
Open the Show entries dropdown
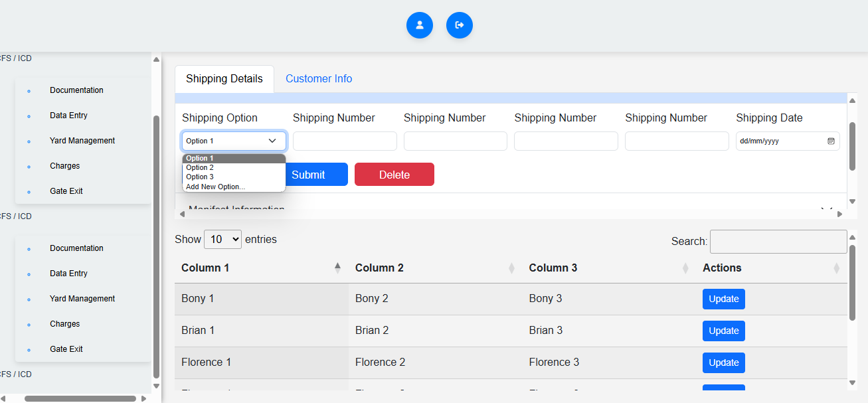coord(222,239)
